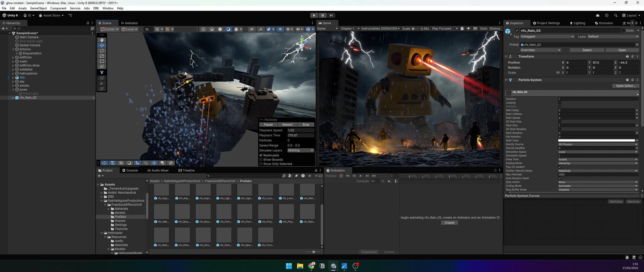Open the Component menu
This screenshot has height=272, width=644.
tap(58, 8)
